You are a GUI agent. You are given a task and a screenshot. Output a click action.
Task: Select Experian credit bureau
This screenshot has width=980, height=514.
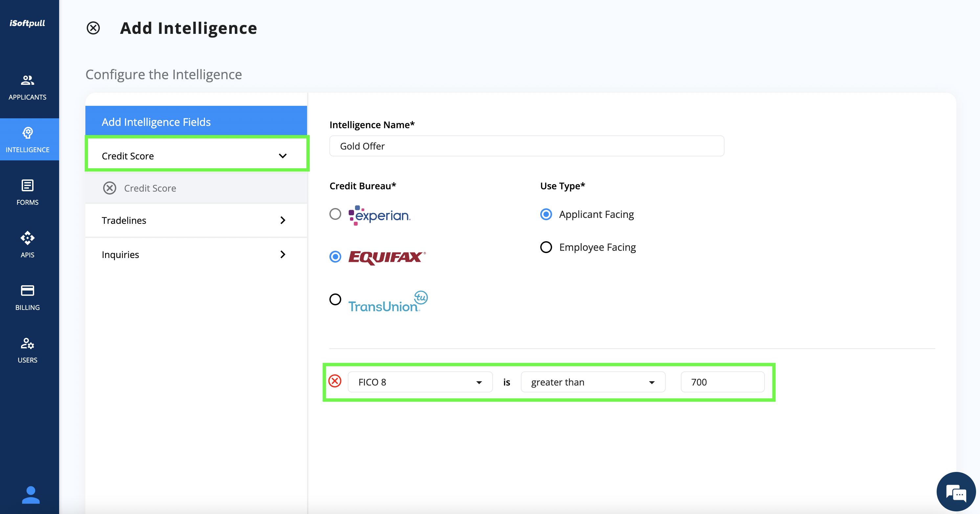click(x=335, y=214)
